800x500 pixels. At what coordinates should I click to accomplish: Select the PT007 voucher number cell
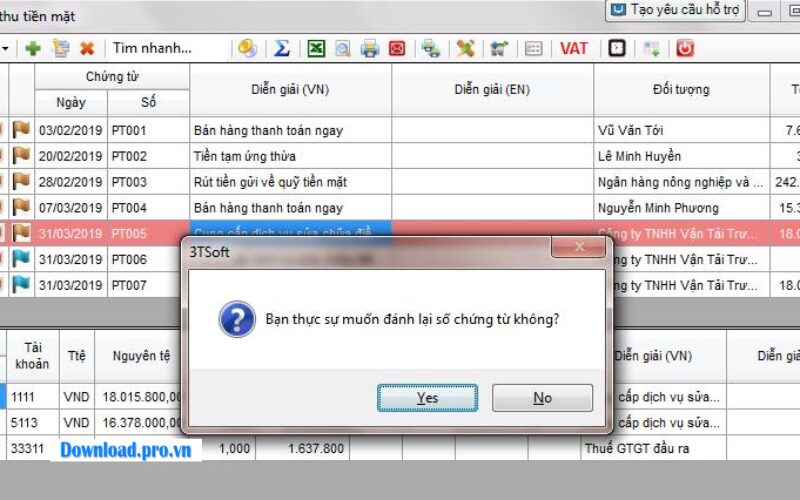point(148,285)
